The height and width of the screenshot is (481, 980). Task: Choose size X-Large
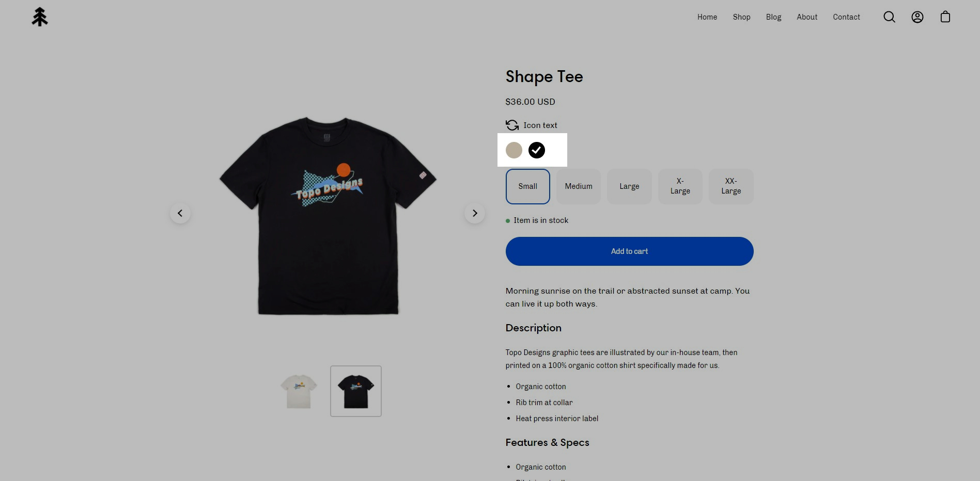click(x=680, y=186)
